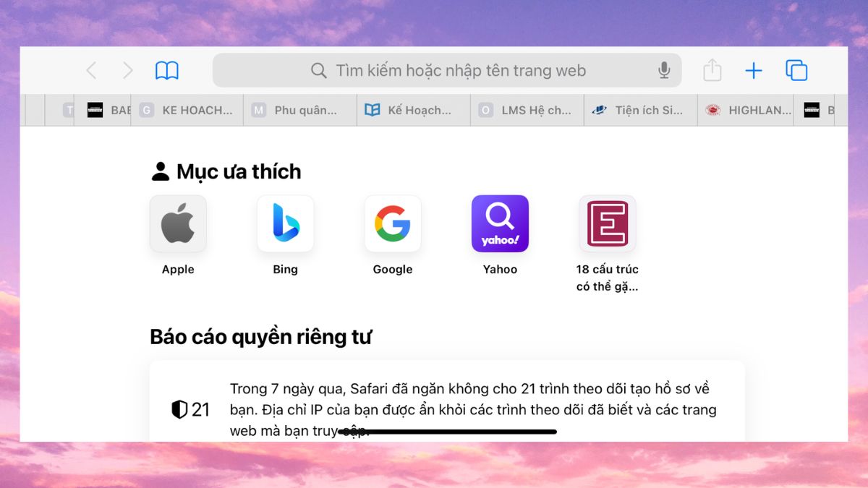Open the privacy report text card

[447, 401]
